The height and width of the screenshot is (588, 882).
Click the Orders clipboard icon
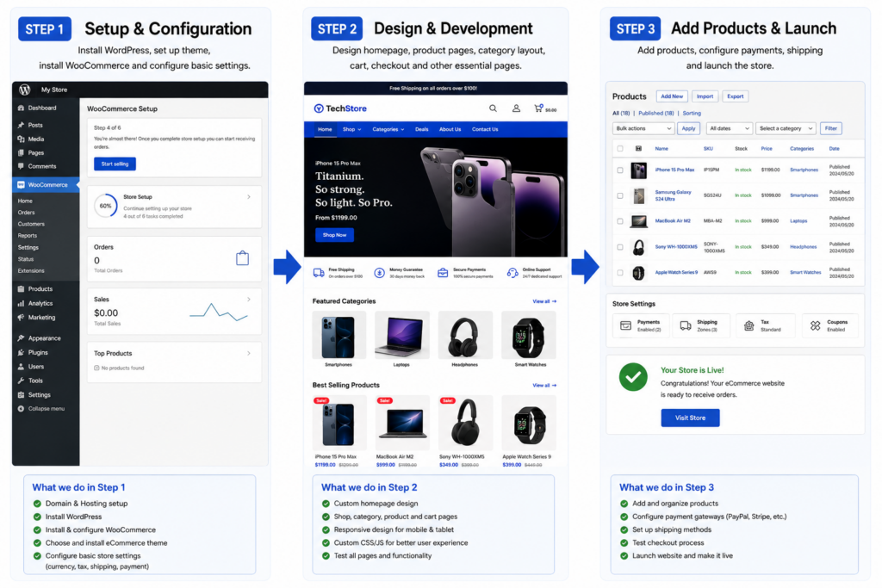coord(242,258)
